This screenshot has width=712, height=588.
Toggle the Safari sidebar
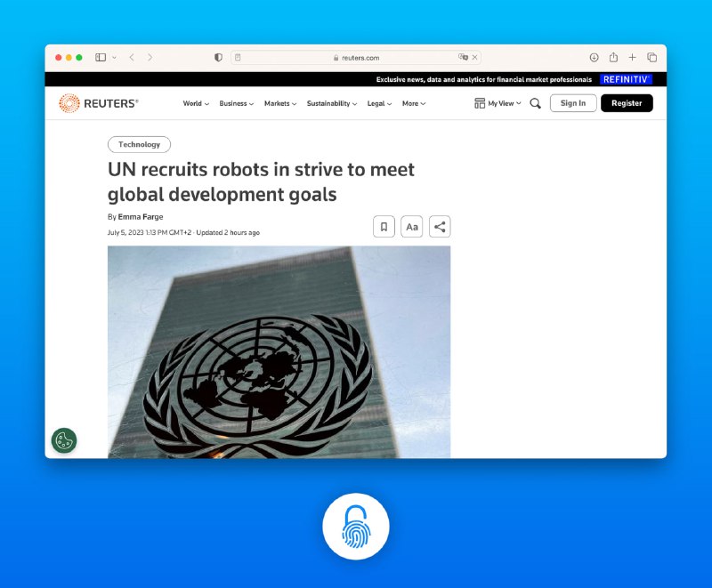(x=101, y=58)
